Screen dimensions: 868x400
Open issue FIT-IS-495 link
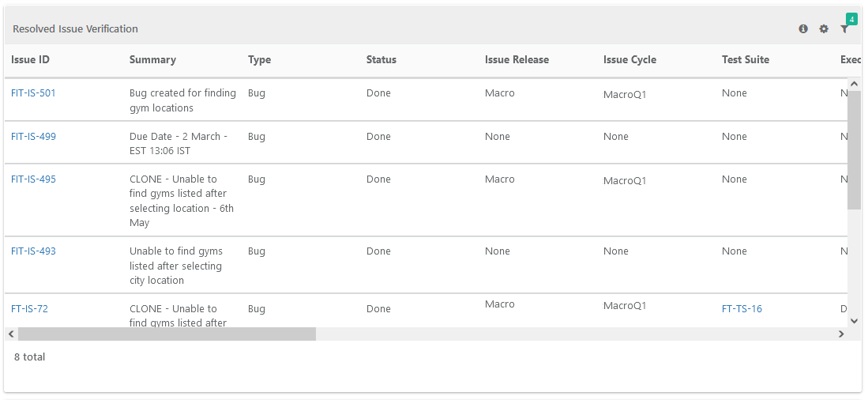click(33, 179)
